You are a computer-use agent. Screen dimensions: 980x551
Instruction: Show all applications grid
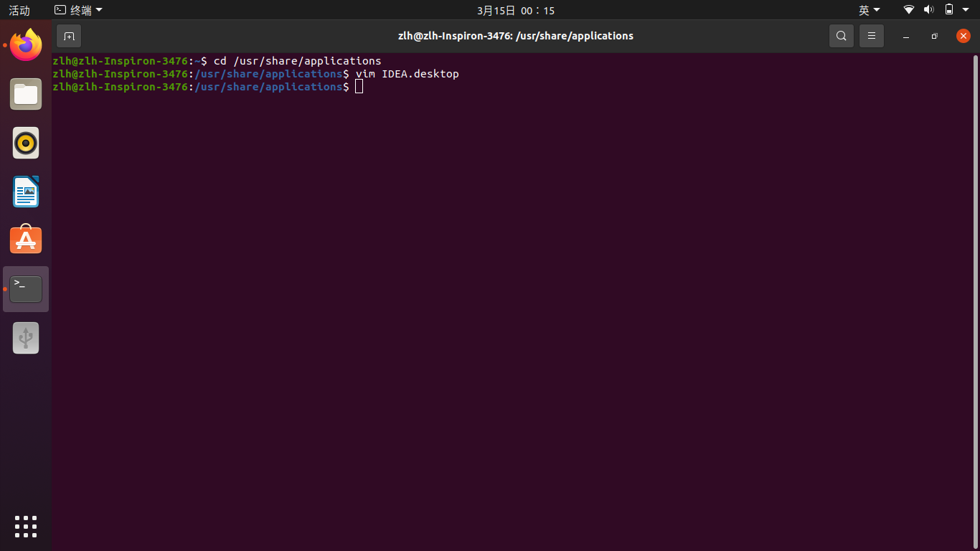(x=26, y=526)
